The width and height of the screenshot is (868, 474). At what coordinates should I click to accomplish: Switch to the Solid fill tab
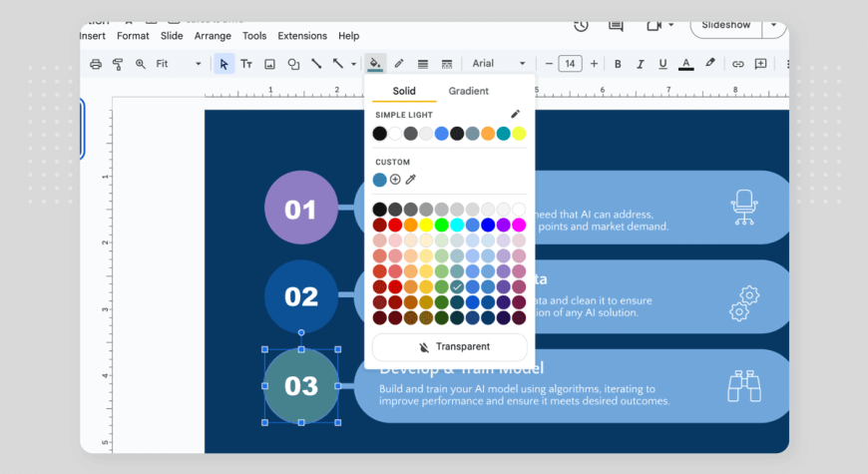404,91
